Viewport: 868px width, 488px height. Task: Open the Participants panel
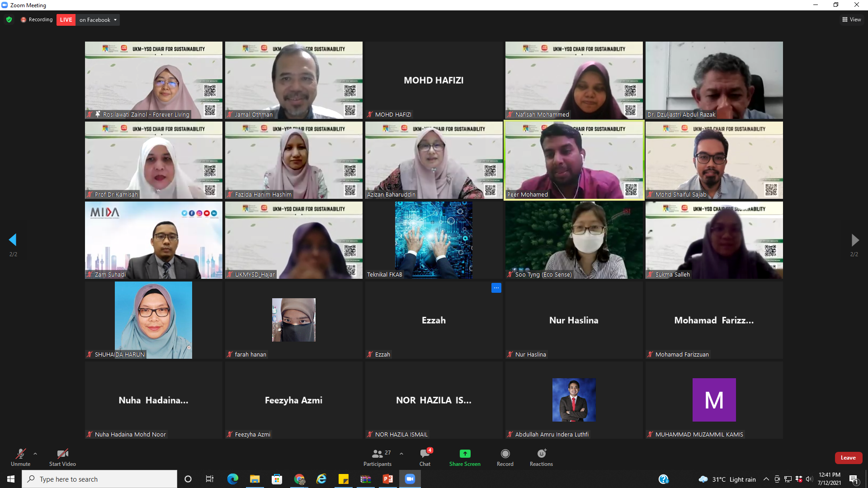pos(377,457)
